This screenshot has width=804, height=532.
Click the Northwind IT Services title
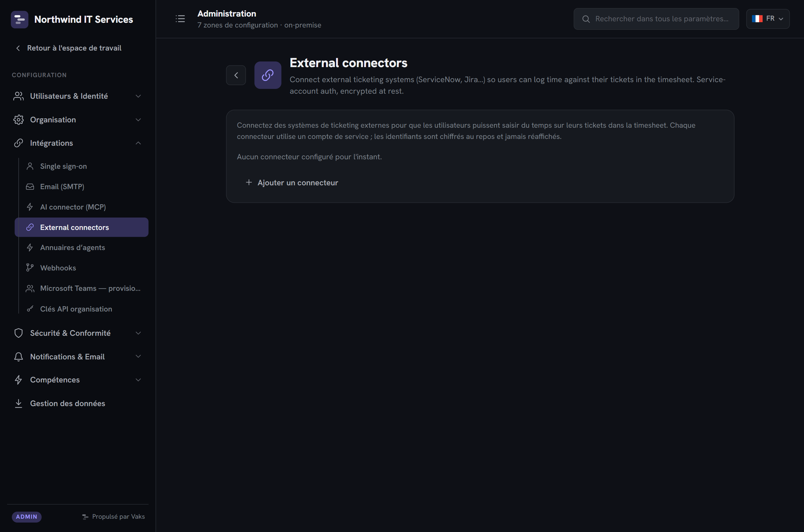tap(83, 19)
